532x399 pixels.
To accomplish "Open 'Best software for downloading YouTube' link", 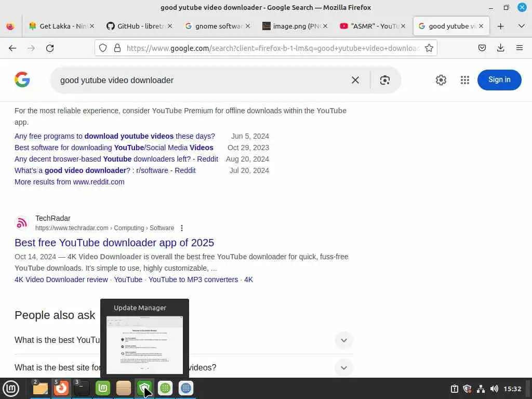I will [x=114, y=148].
